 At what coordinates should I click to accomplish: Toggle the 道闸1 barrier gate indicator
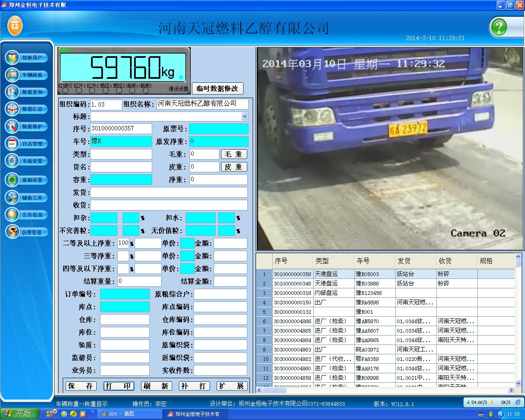tap(132, 91)
